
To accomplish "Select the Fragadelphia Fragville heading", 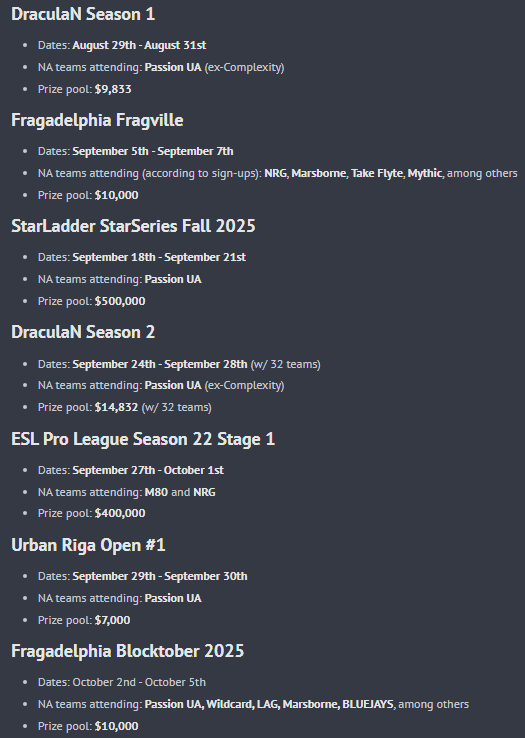I will point(97,120).
